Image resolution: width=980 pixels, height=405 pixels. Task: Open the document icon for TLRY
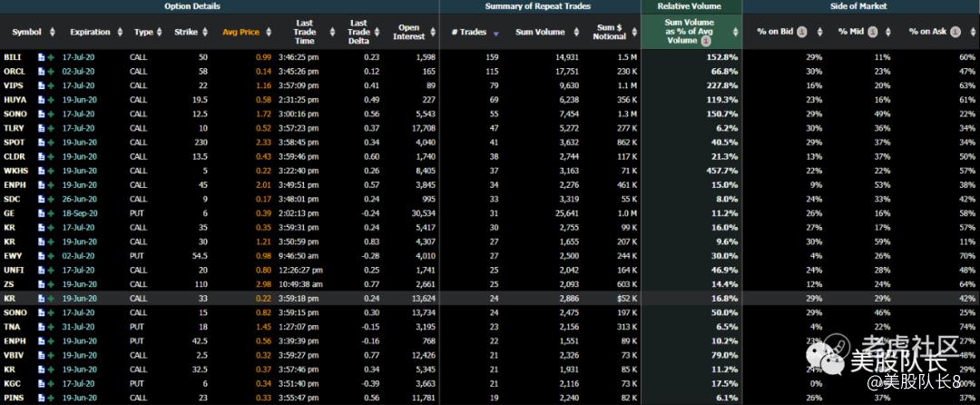[41, 128]
